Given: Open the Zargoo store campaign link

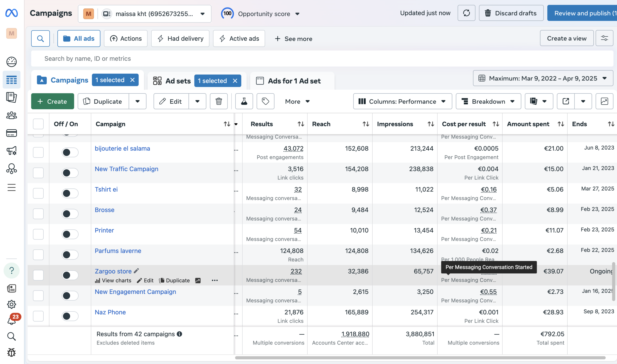Looking at the screenshot, I should [x=113, y=271].
